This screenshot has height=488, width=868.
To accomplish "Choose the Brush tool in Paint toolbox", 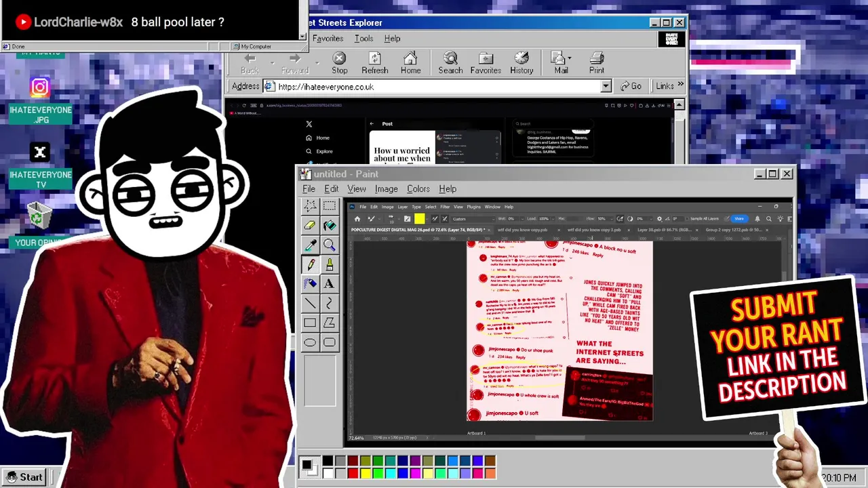I will (x=330, y=265).
